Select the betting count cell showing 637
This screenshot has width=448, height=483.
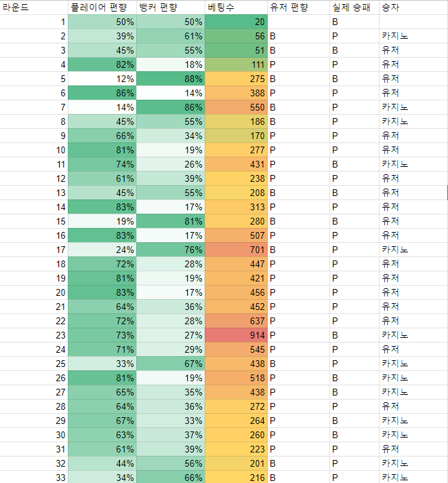point(237,321)
